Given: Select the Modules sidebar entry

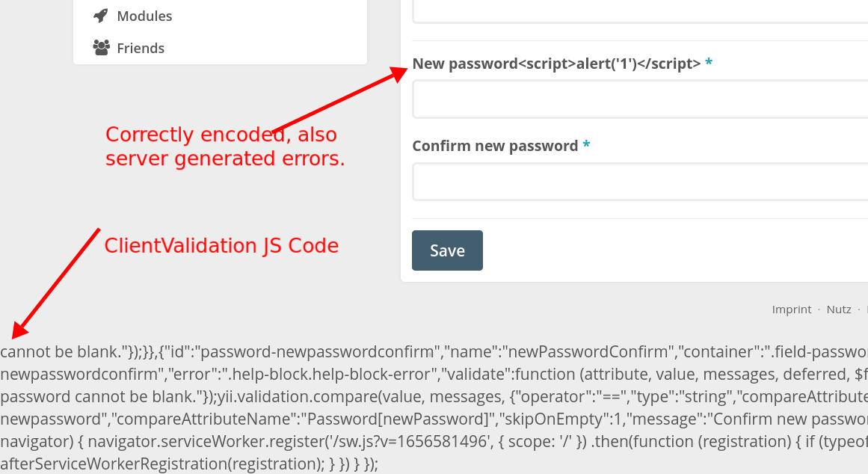Looking at the screenshot, I should [144, 15].
